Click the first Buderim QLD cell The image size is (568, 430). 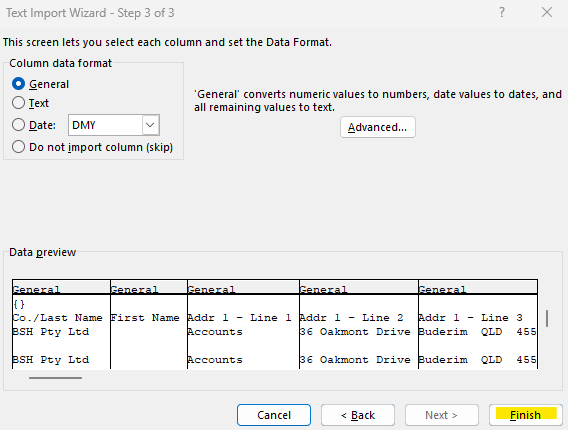click(477, 332)
